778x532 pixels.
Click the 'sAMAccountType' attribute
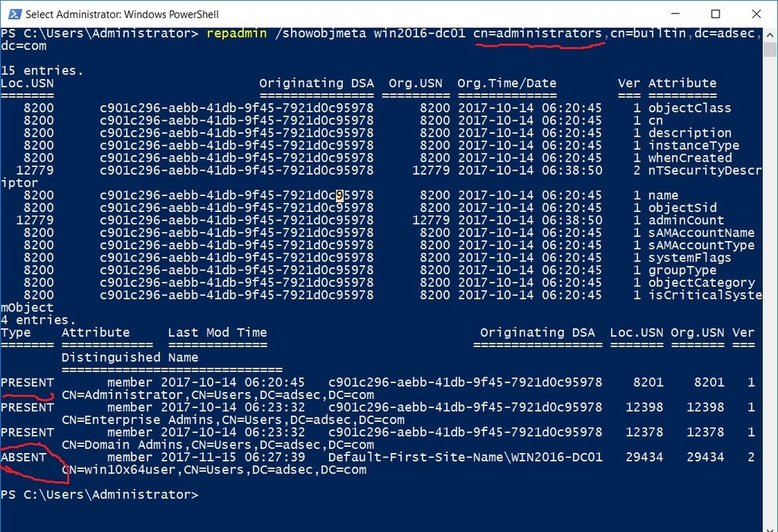pyautogui.click(x=701, y=245)
